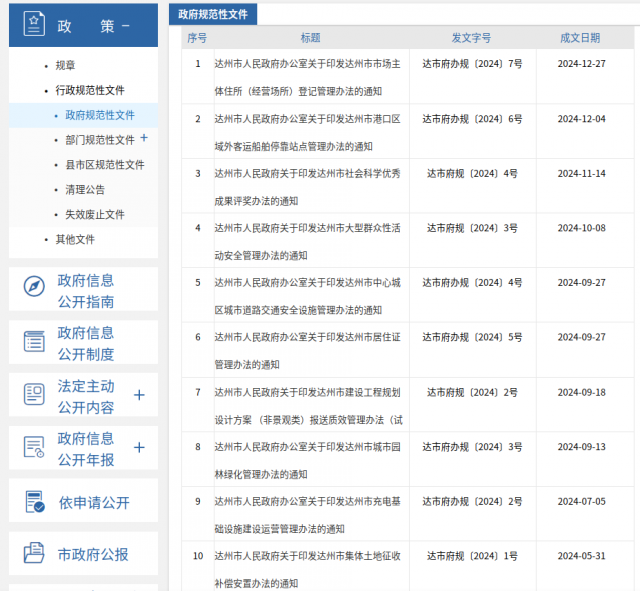Click the 成文日期 column header
640x591 pixels.
[580, 38]
